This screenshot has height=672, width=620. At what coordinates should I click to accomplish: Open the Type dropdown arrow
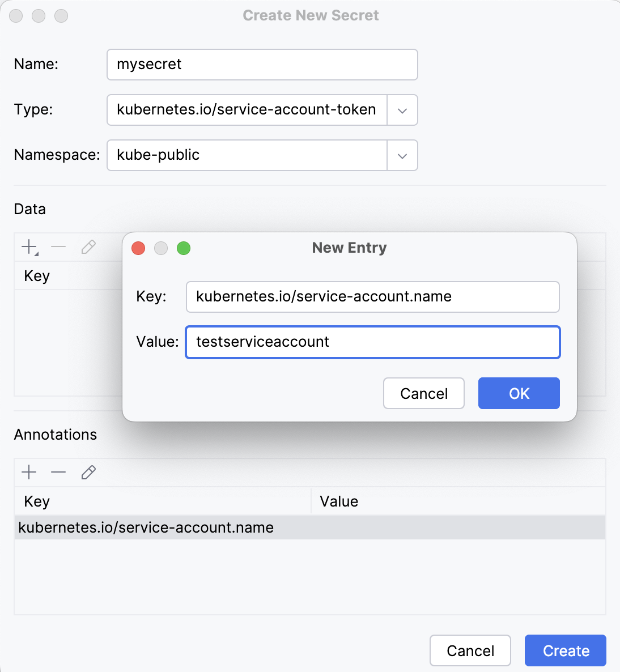(402, 110)
